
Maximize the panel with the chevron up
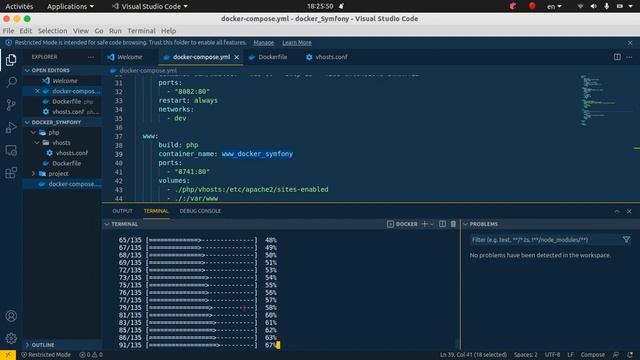tap(617, 211)
